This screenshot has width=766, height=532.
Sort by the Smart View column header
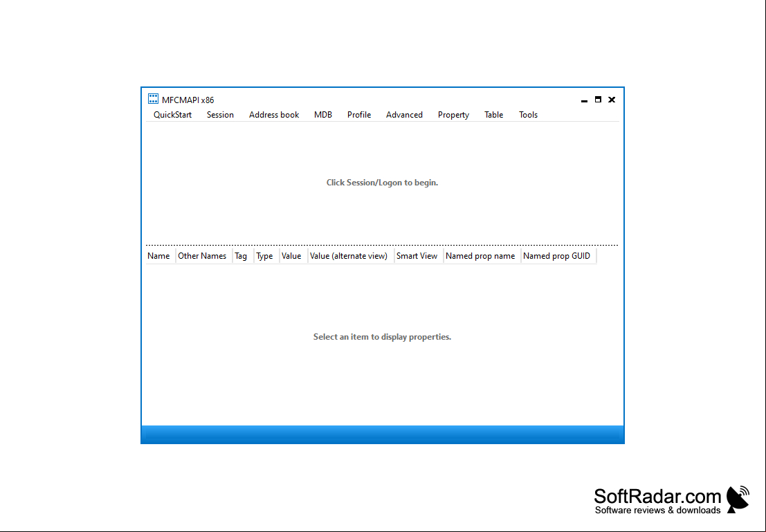coord(419,256)
